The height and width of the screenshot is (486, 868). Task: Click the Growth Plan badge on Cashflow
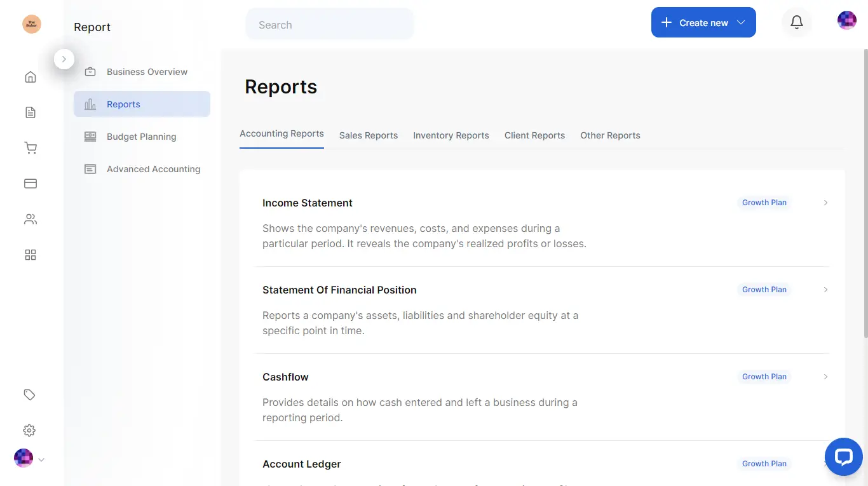point(764,376)
